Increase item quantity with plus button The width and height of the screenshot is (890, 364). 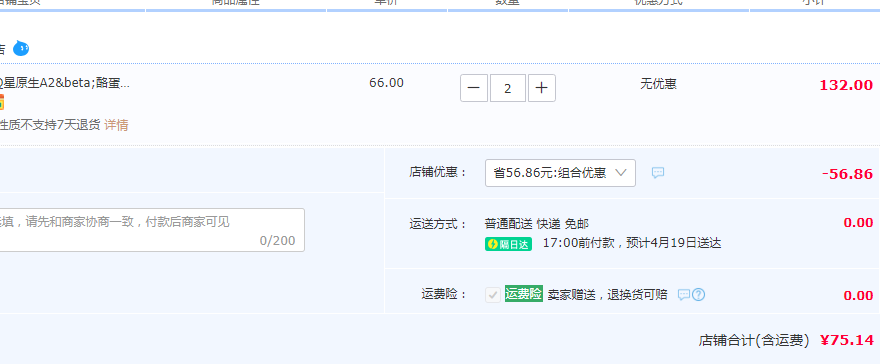541,88
